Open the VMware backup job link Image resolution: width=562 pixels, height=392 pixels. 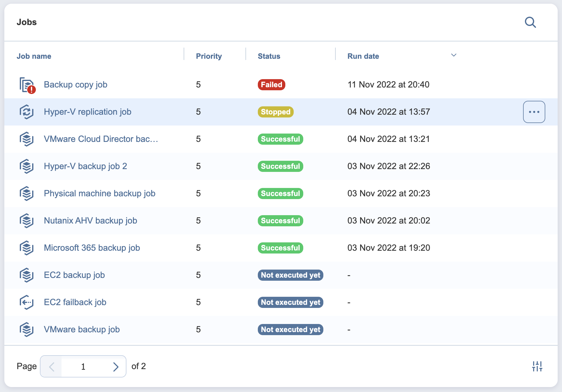pos(82,330)
